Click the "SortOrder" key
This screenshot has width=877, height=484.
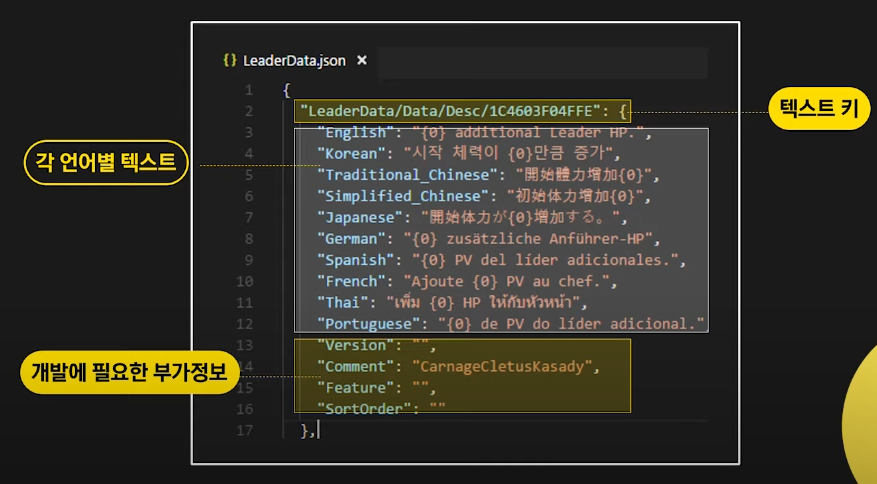click(364, 409)
